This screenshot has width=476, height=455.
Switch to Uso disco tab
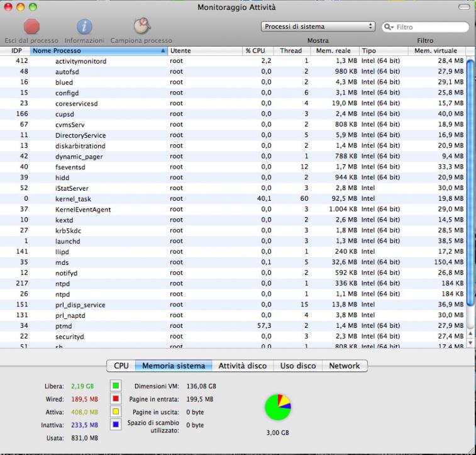(298, 366)
